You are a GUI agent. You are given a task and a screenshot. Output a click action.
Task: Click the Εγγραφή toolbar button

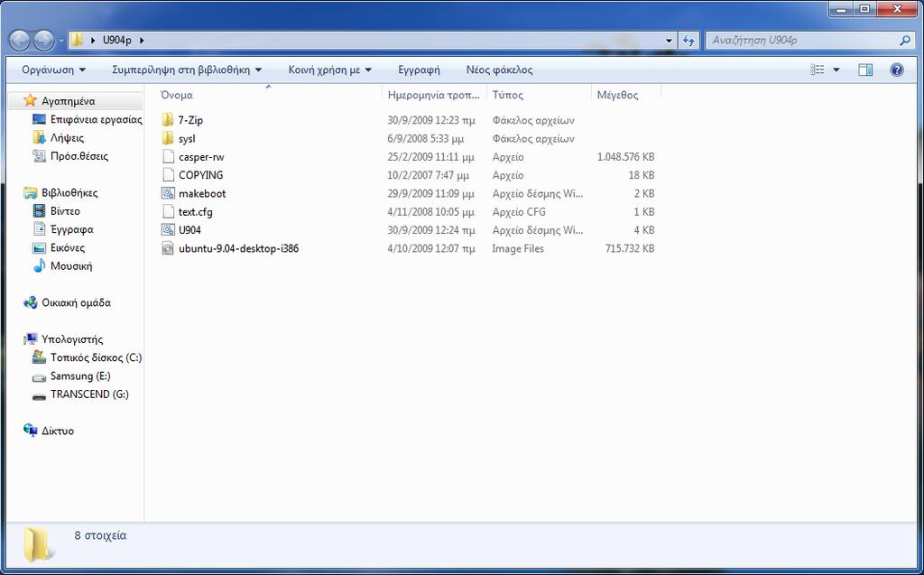[419, 70]
